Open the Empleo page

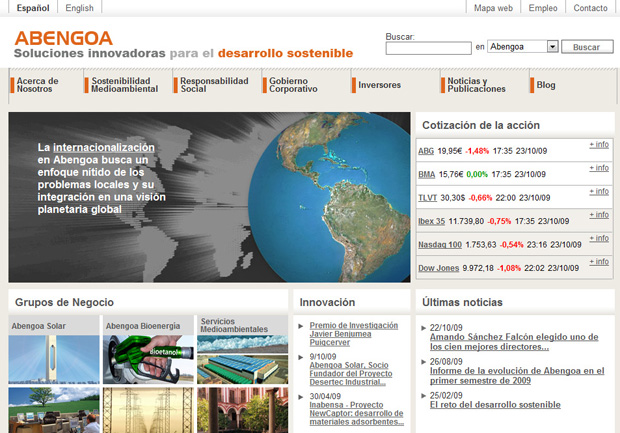point(543,8)
